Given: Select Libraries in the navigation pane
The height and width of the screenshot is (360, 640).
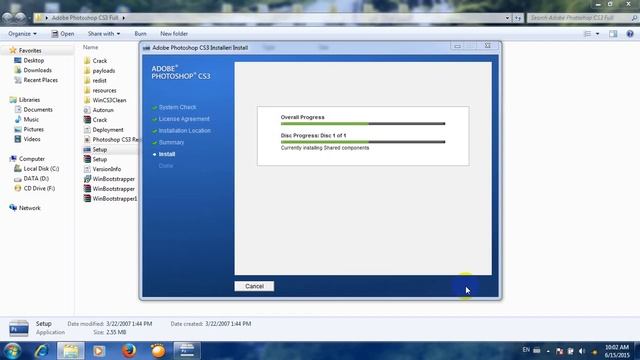Looking at the screenshot, I should click(x=29, y=100).
